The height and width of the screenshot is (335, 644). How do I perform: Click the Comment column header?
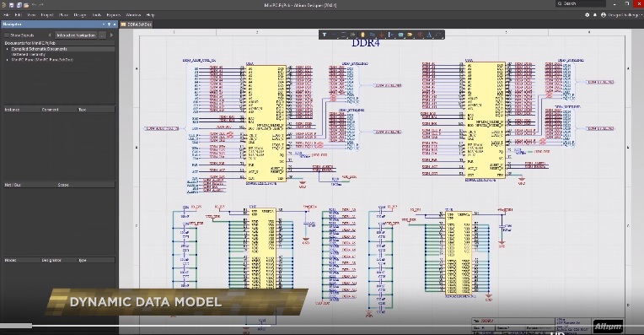coord(50,110)
